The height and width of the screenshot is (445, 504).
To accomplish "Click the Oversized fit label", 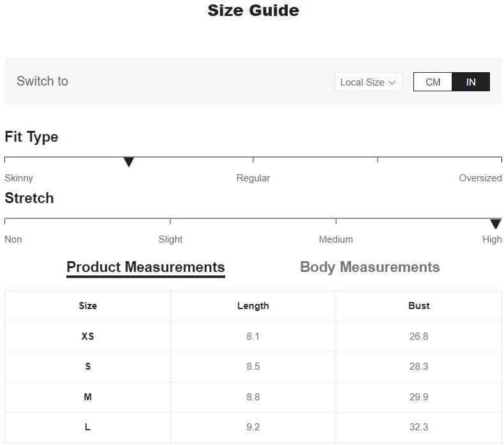I will click(x=480, y=178).
